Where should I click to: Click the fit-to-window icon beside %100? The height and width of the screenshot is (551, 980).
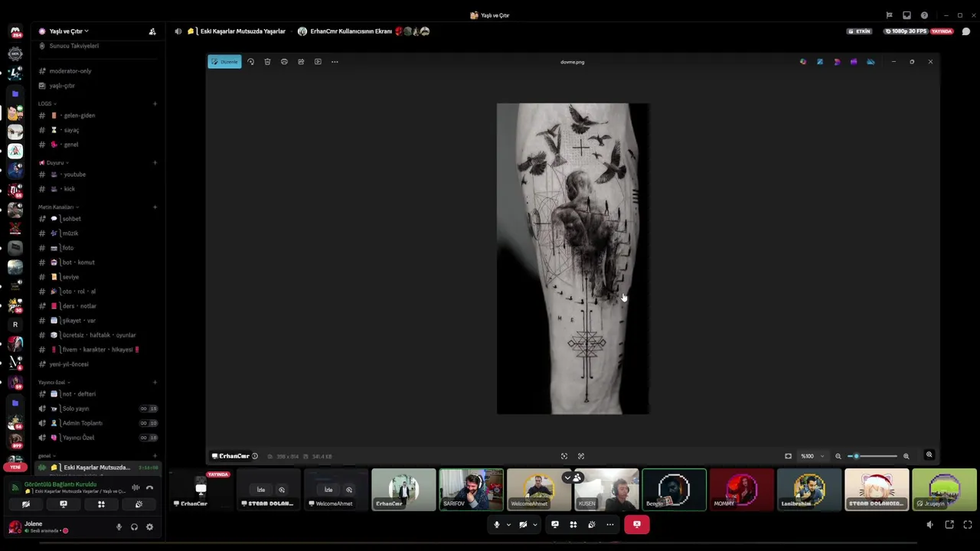[x=788, y=456]
